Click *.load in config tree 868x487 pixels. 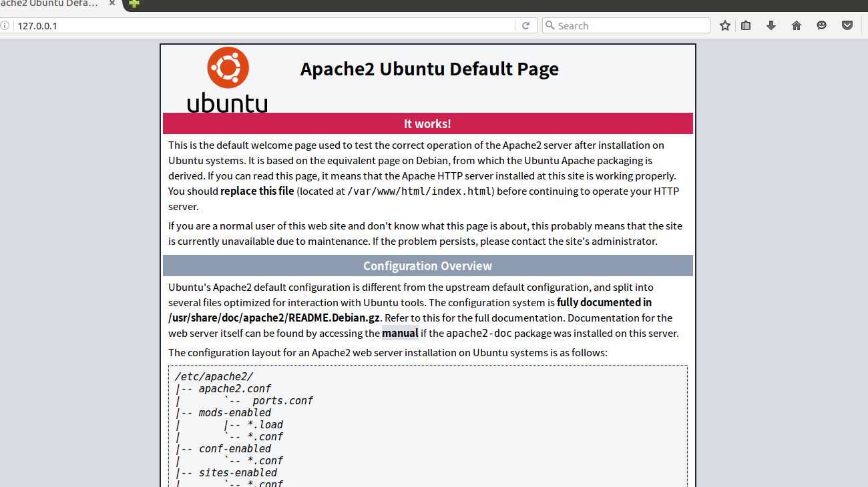265,424
